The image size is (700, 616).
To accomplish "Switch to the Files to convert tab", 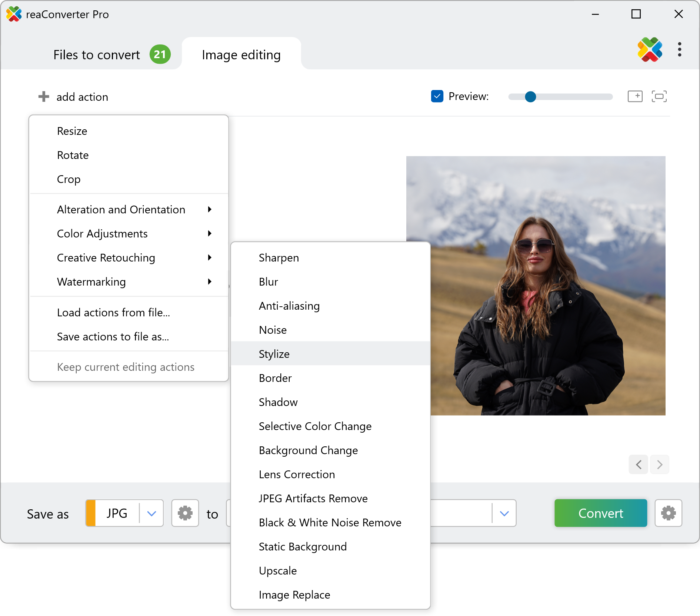I will click(97, 55).
